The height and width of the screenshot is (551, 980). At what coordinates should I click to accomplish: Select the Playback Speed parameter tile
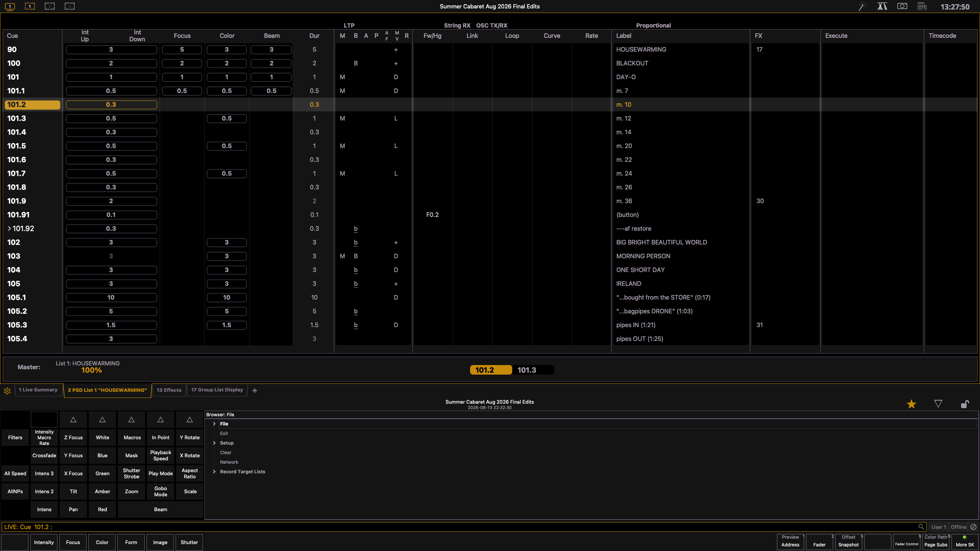tap(161, 456)
